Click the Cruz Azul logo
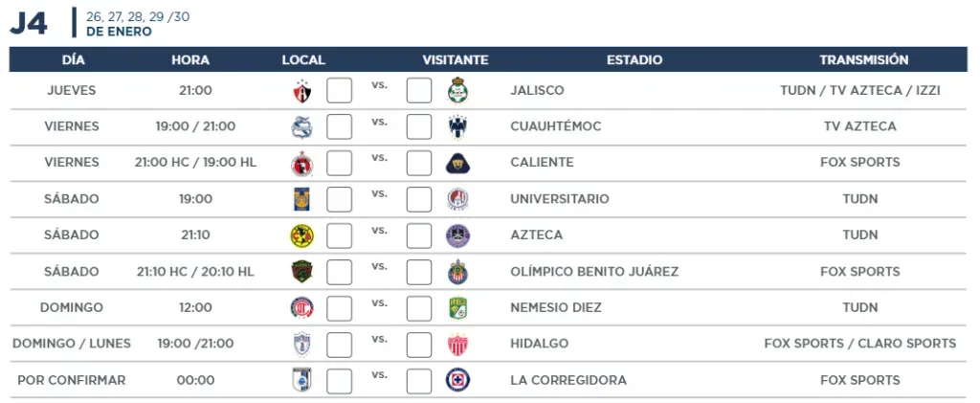 coord(458,380)
